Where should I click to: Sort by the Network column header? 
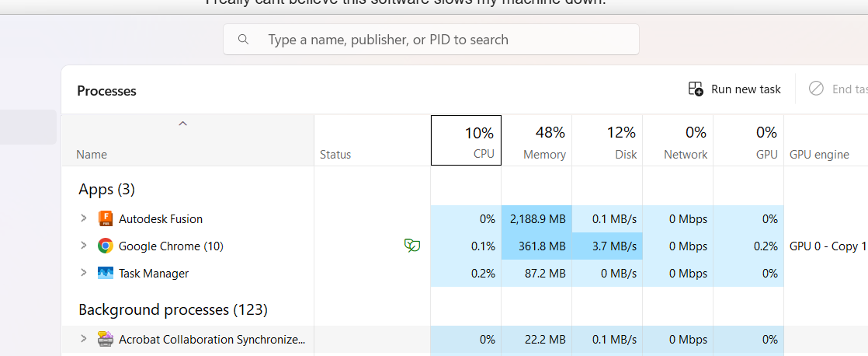click(678, 141)
